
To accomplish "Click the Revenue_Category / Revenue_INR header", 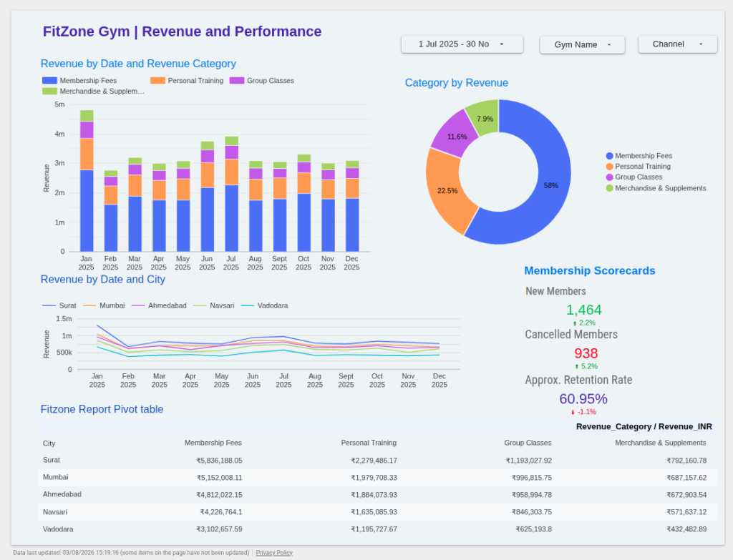I will click(644, 426).
